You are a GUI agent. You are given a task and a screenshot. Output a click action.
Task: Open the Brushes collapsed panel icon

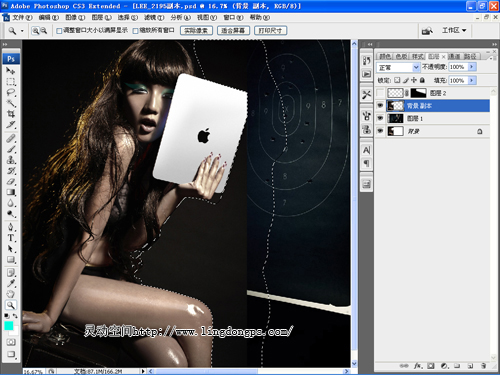[367, 116]
